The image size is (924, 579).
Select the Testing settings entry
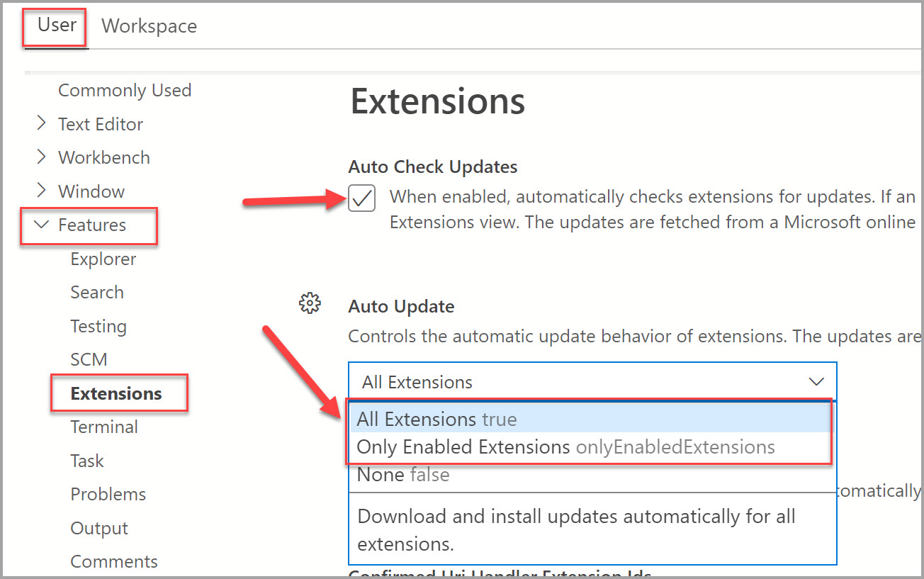(98, 327)
